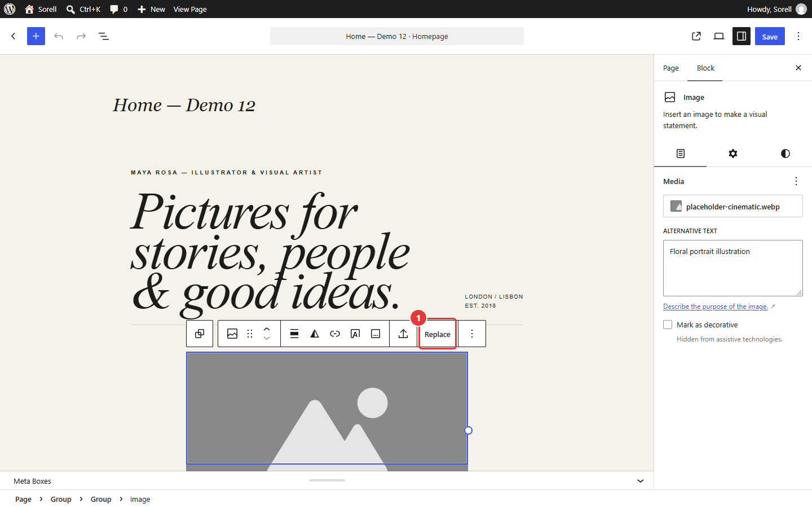Grab the block drag handle

click(250, 334)
